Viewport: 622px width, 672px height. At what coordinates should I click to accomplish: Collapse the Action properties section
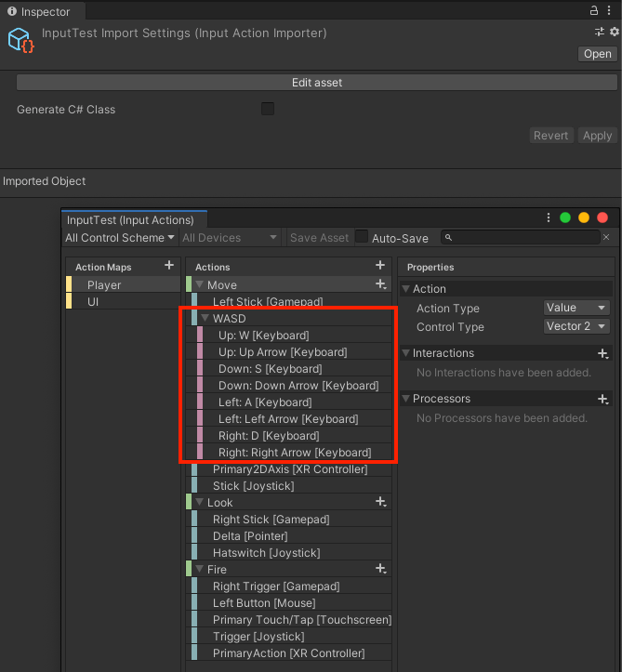point(405,289)
